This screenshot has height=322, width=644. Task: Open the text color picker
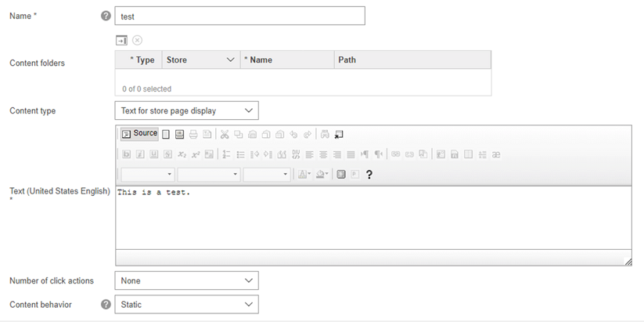pyautogui.click(x=304, y=175)
